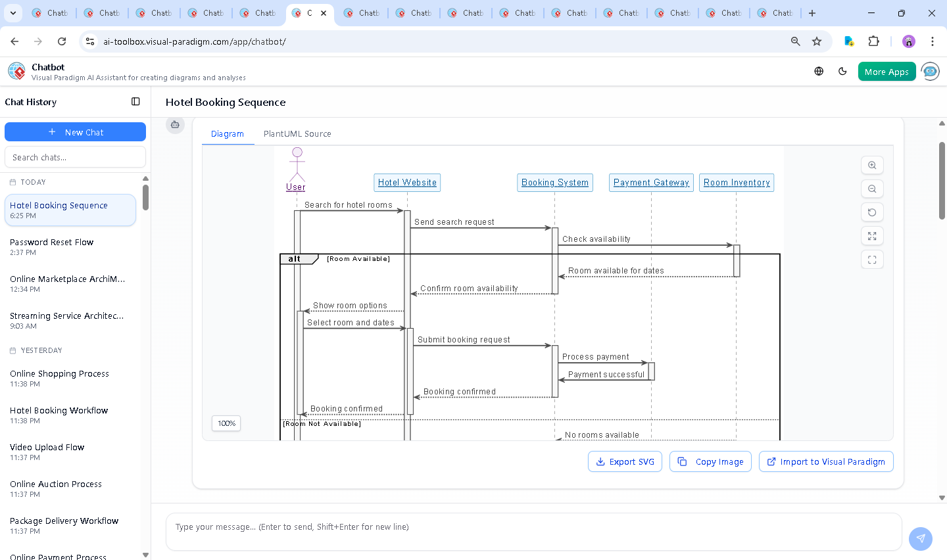The image size is (947, 560).
Task: Export the diagram as SVG
Action: [625, 461]
